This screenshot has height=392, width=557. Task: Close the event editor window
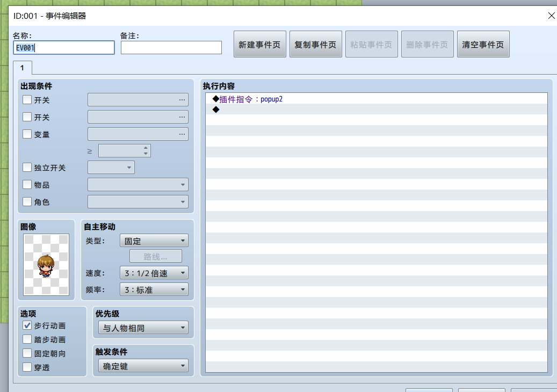point(551,16)
